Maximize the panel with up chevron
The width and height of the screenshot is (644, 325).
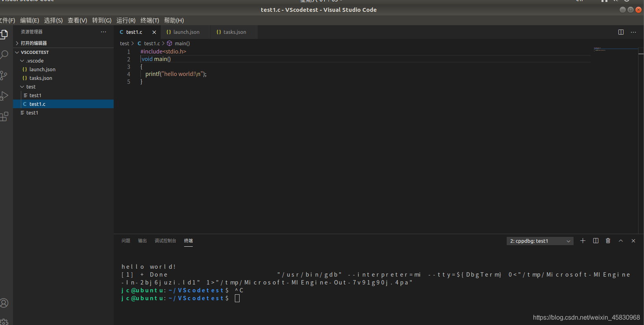coord(621,241)
